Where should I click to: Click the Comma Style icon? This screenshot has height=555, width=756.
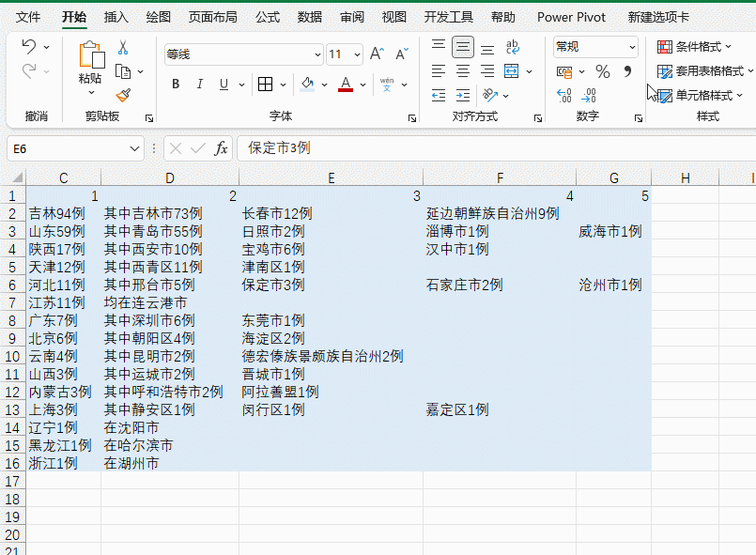tap(627, 71)
